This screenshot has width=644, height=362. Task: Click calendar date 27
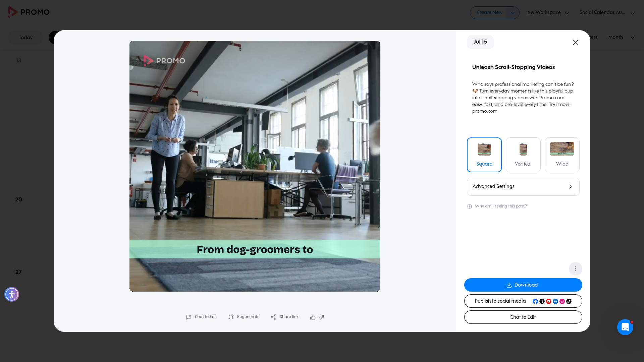(18, 272)
